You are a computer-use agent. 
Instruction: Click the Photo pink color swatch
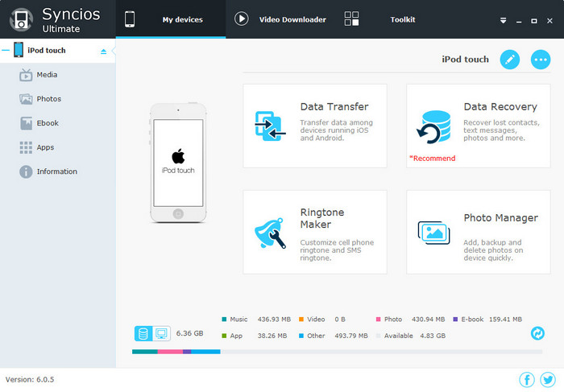(378, 319)
